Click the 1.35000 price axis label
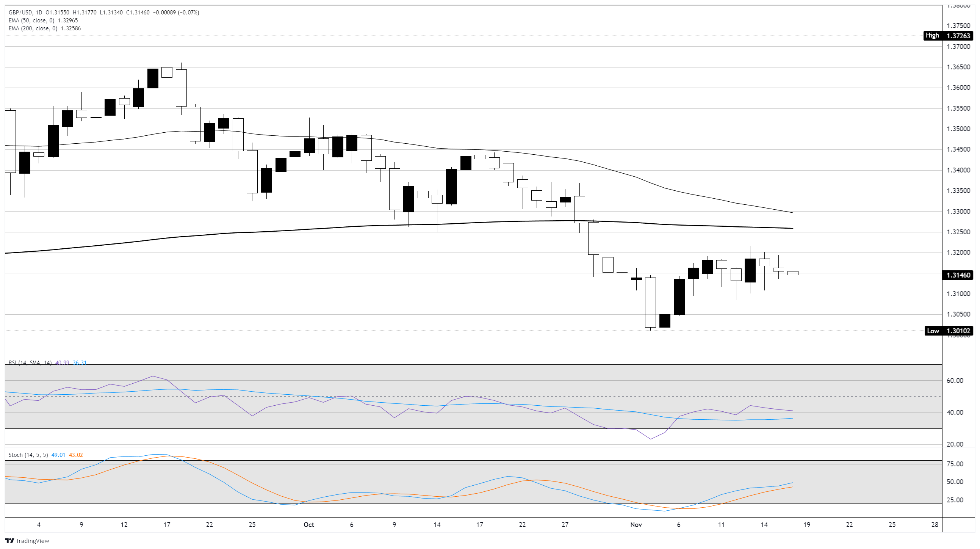 pos(958,129)
